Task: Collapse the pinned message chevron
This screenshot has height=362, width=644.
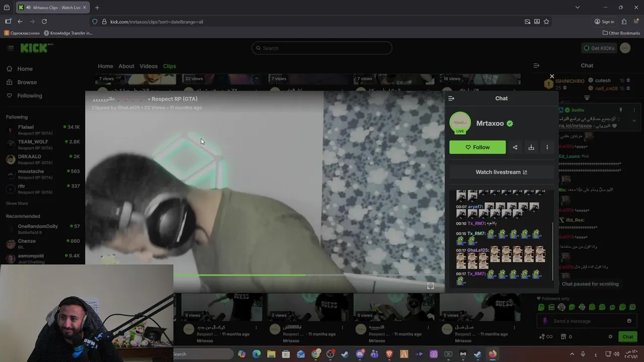Action: tap(634, 121)
